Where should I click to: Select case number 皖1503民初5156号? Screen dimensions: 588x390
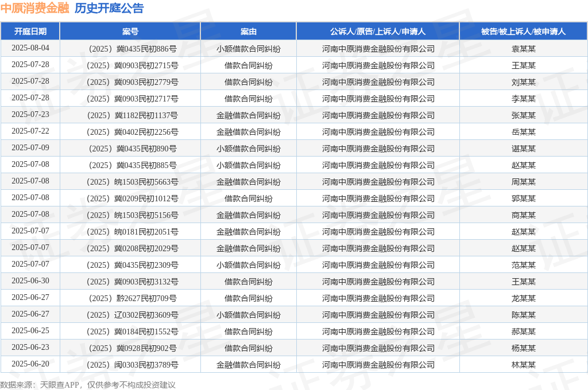coord(133,215)
